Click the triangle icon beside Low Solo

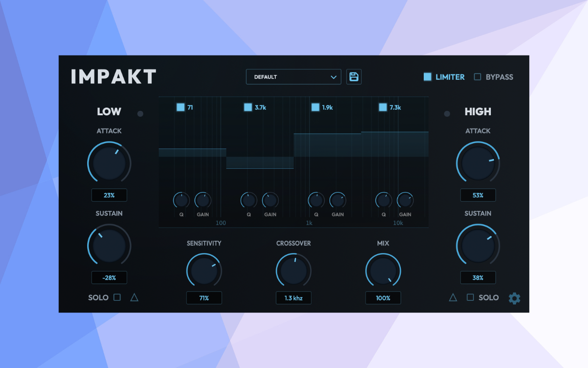point(134,297)
